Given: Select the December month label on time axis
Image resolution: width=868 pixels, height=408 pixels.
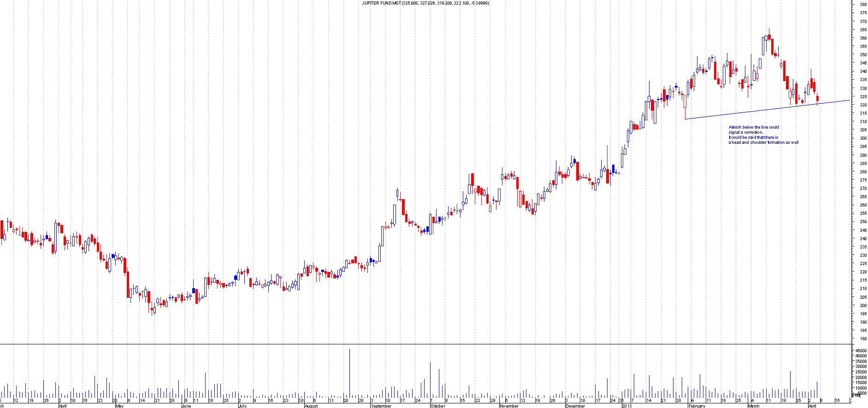Looking at the screenshot, I should [575, 406].
